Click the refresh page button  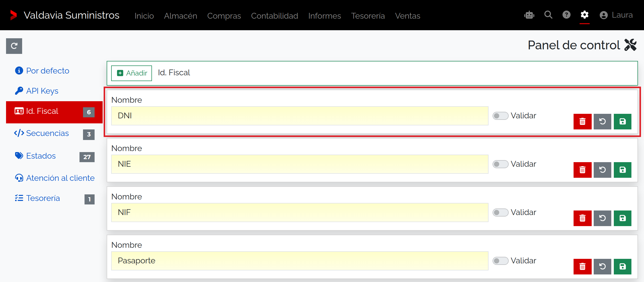[14, 46]
